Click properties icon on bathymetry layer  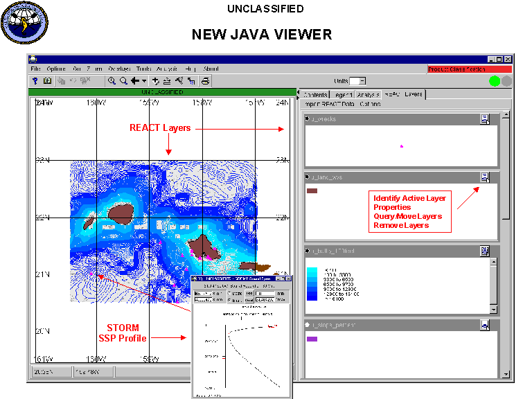[485, 251]
